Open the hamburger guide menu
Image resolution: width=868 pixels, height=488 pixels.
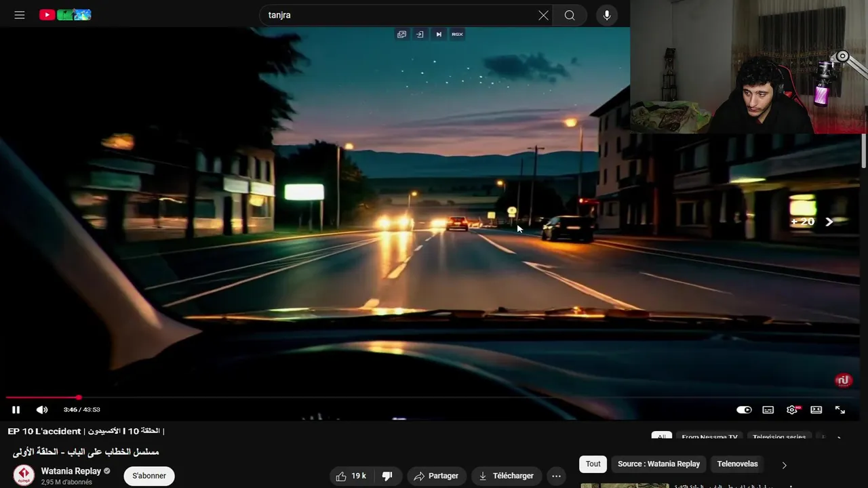pyautogui.click(x=20, y=15)
